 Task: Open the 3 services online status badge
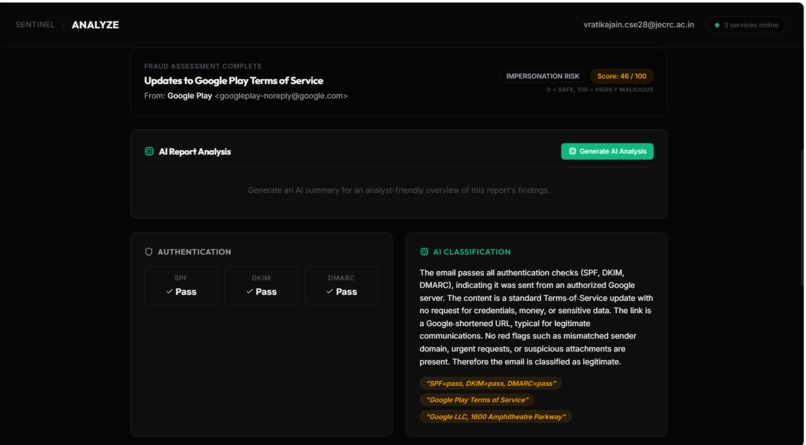pos(746,25)
